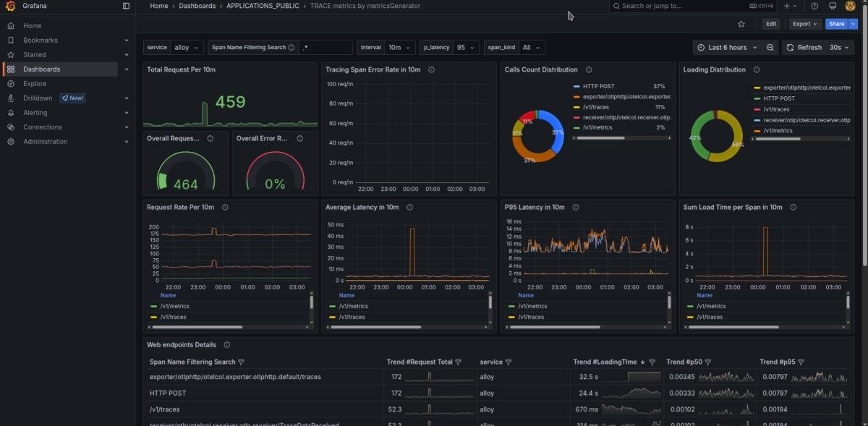Select Alerting in the sidebar menu
Image resolution: width=868 pixels, height=426 pixels.
(35, 113)
